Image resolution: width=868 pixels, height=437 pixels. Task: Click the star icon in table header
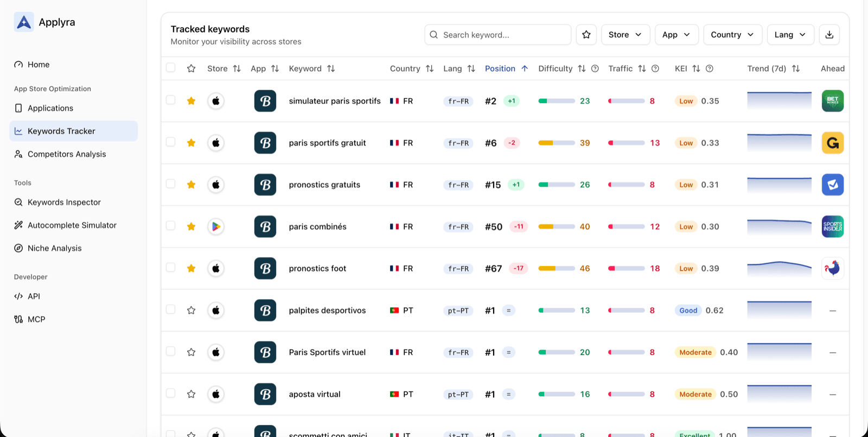[x=191, y=68]
